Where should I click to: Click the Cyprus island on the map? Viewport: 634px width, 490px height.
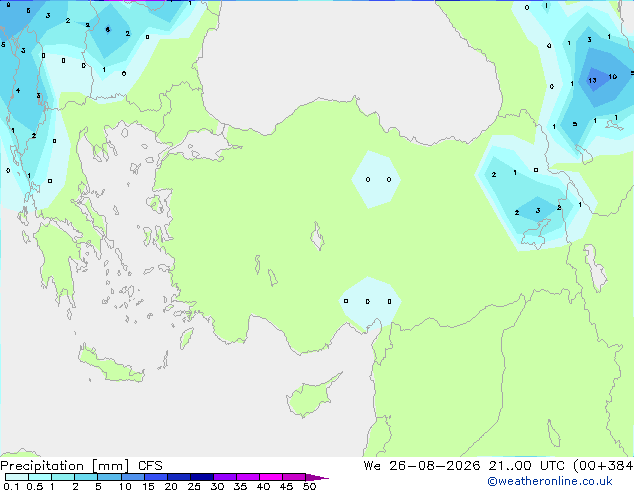(x=311, y=397)
